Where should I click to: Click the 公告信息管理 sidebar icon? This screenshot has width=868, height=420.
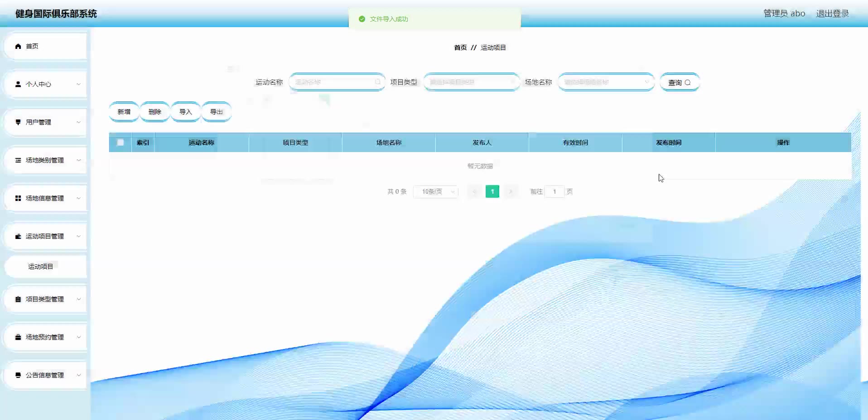click(18, 375)
